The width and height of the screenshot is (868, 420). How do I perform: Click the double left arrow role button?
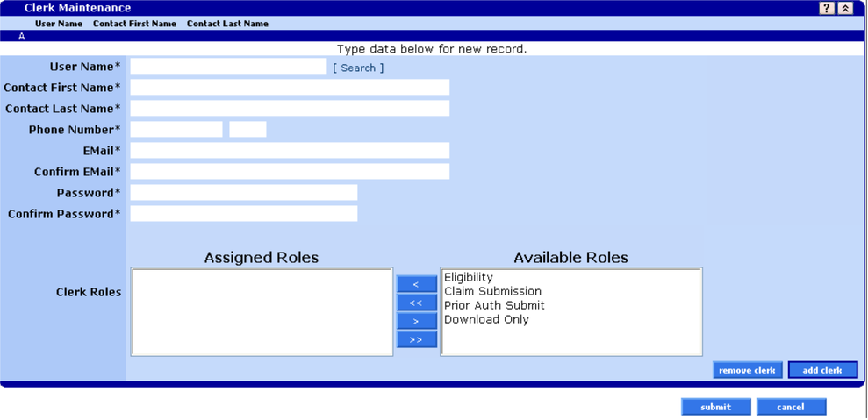417,303
